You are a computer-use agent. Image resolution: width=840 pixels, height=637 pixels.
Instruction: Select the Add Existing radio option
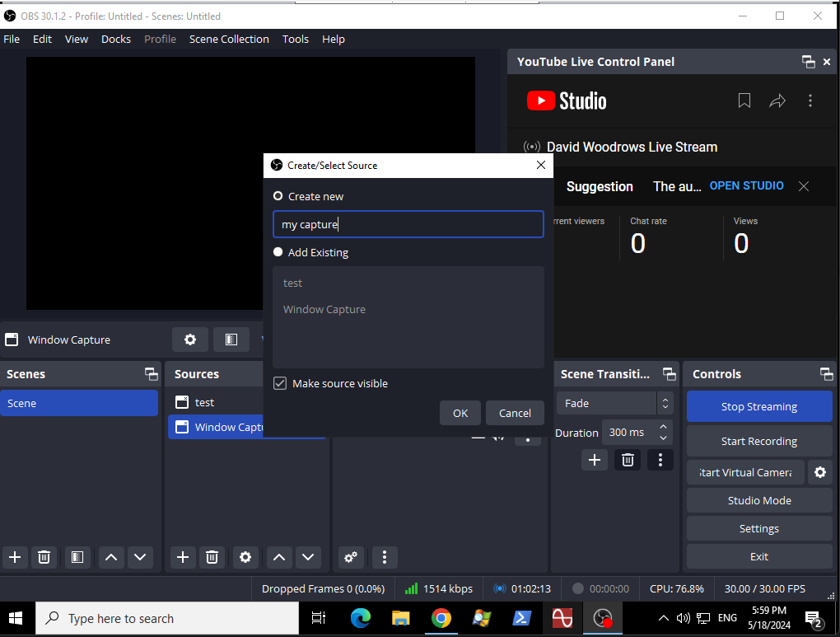(278, 252)
